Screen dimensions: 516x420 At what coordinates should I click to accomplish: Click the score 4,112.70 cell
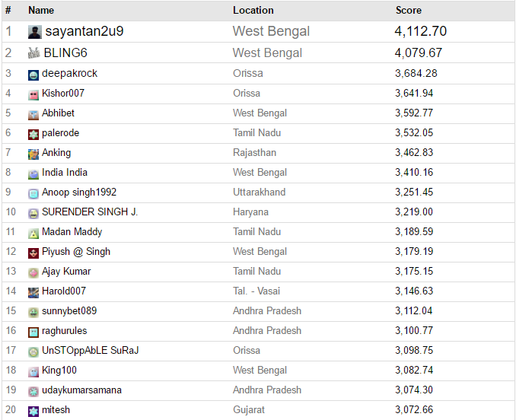click(x=420, y=31)
